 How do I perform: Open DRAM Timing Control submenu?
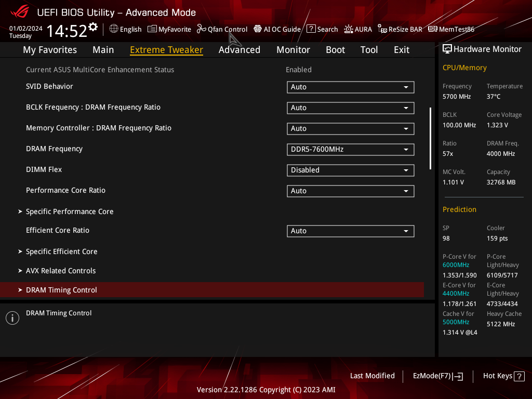tap(212, 290)
